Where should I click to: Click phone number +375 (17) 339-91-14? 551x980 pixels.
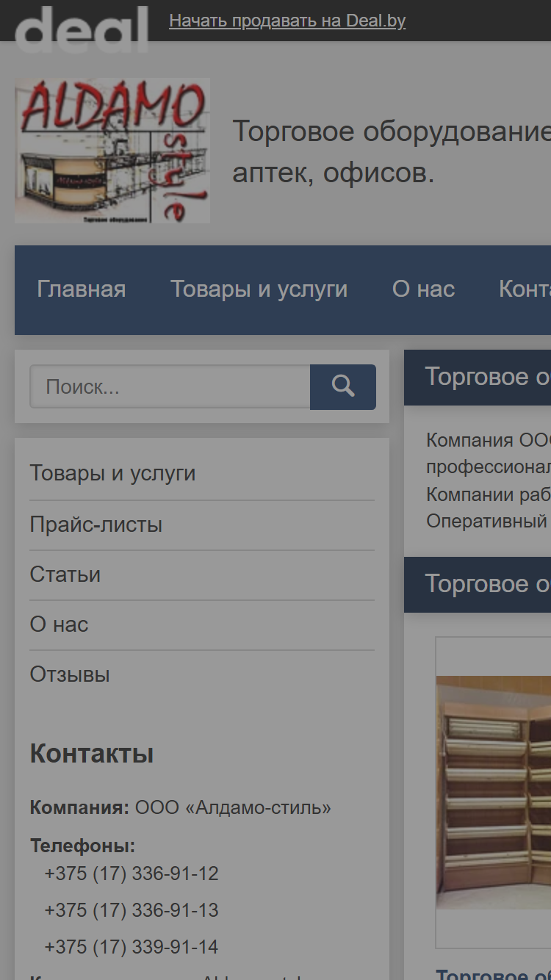[132, 947]
